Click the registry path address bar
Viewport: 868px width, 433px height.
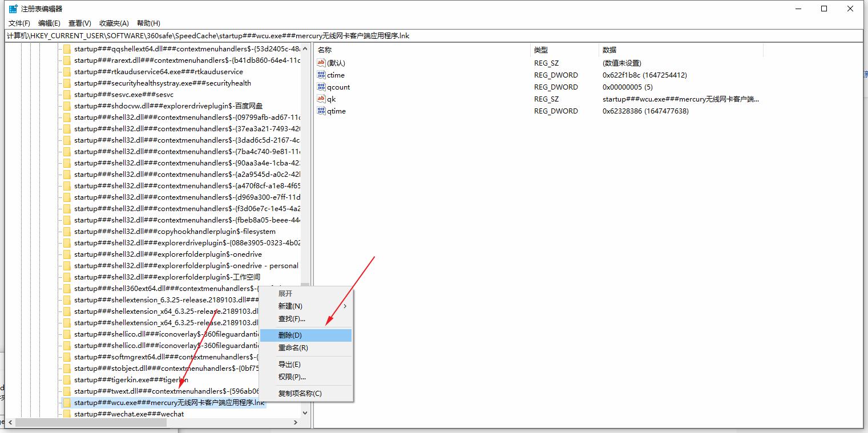(434, 35)
